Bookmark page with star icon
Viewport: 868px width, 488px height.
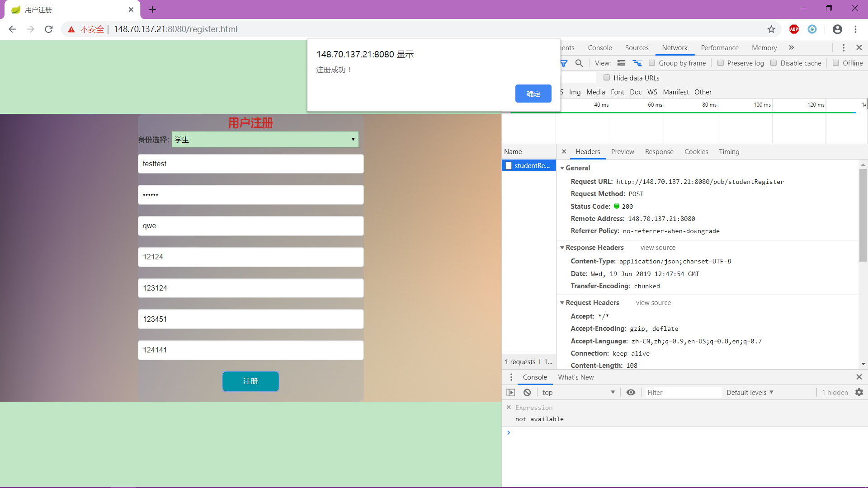[x=771, y=29]
